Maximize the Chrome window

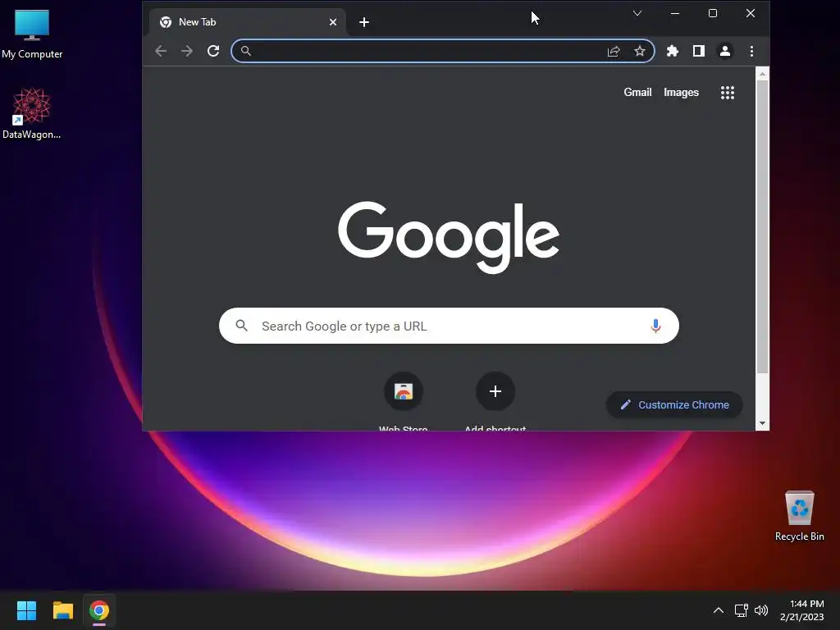(x=713, y=13)
